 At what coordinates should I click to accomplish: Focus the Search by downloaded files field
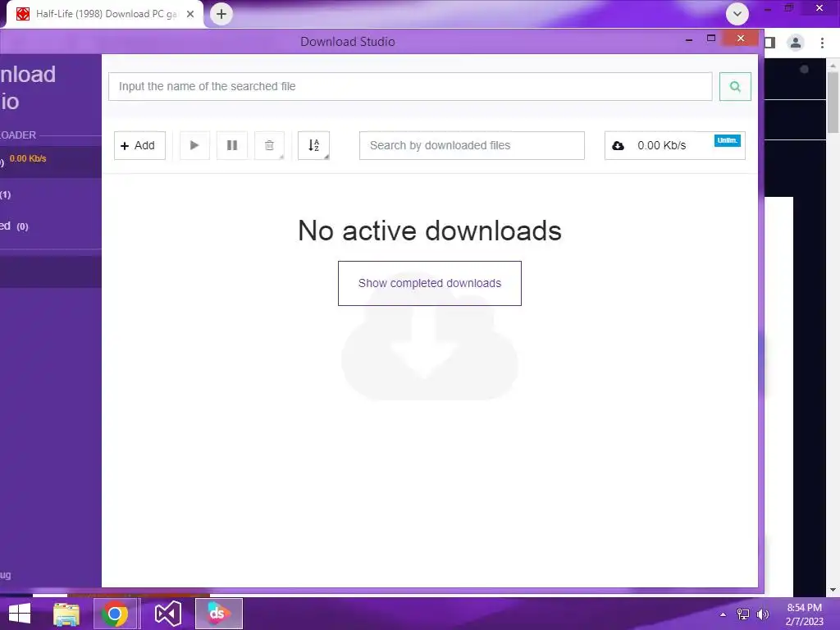point(472,146)
